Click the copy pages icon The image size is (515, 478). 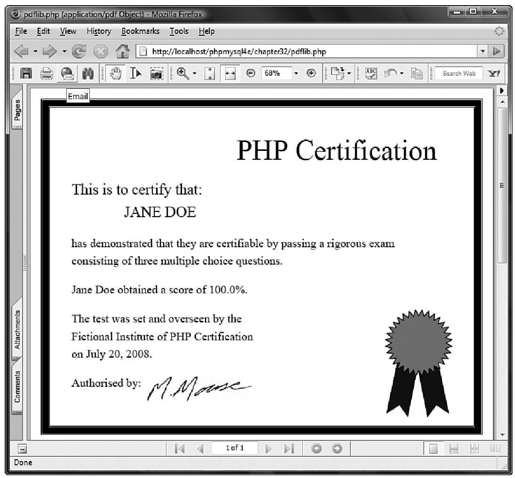416,73
